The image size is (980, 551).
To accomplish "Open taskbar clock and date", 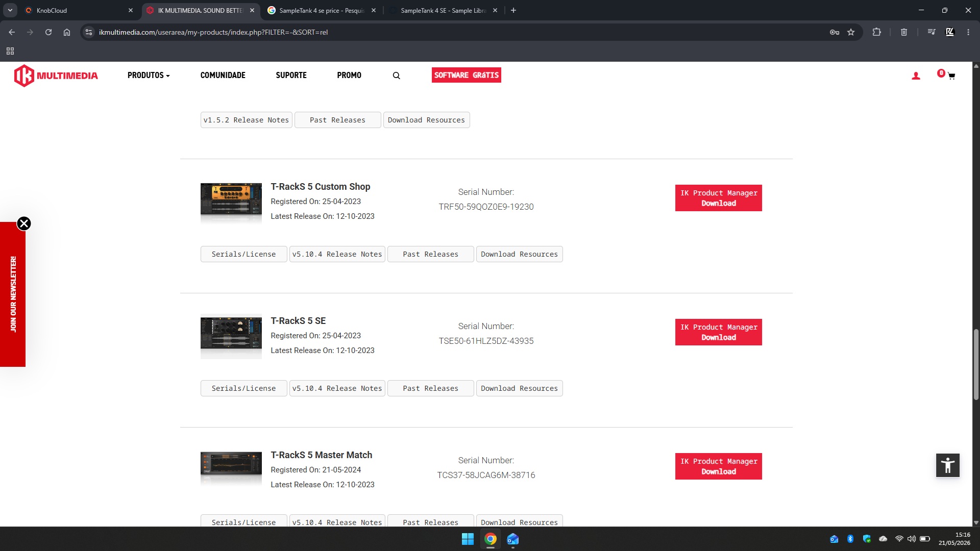I will tap(954, 539).
